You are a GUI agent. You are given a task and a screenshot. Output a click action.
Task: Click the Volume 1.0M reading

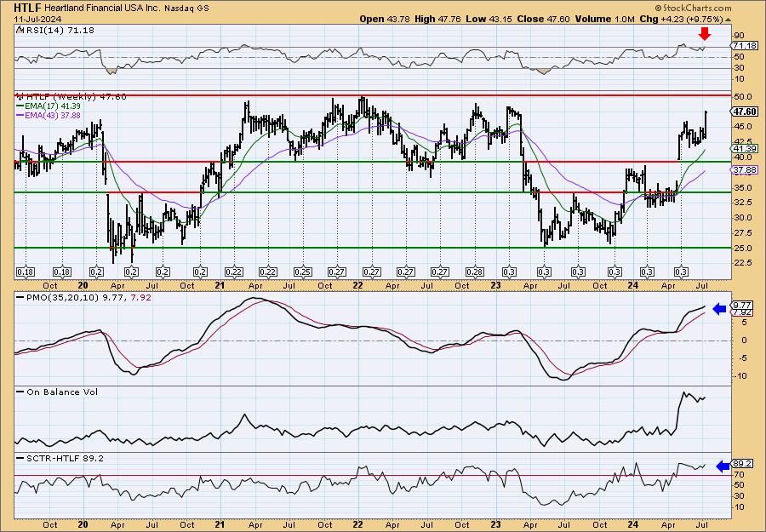click(604, 19)
